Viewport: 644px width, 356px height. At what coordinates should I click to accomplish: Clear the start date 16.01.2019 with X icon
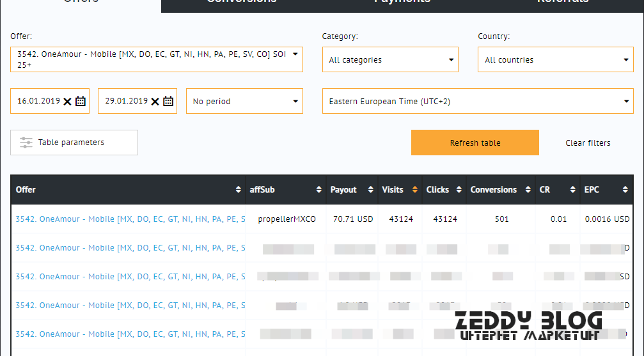click(68, 101)
